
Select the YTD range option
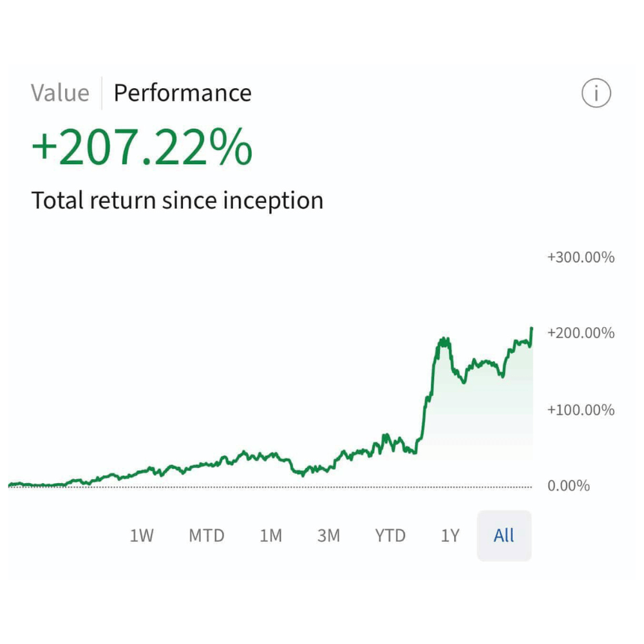pos(390,535)
